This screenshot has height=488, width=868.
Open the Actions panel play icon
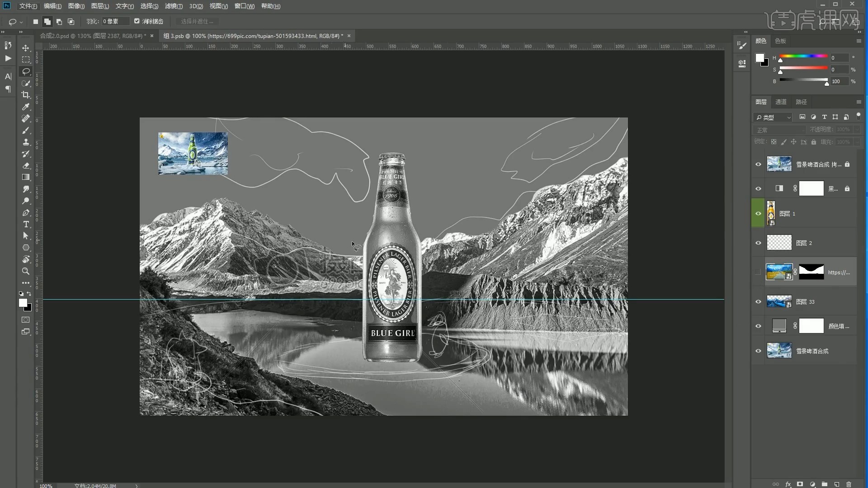[x=8, y=58]
